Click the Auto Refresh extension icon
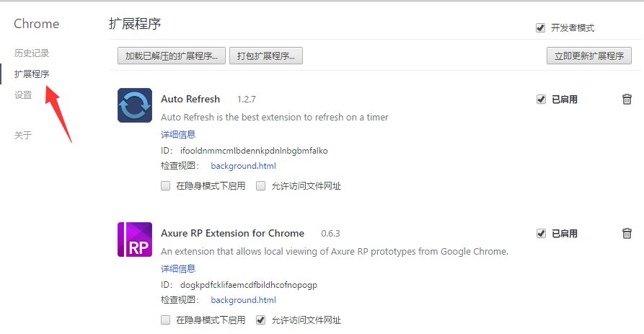 click(135, 105)
